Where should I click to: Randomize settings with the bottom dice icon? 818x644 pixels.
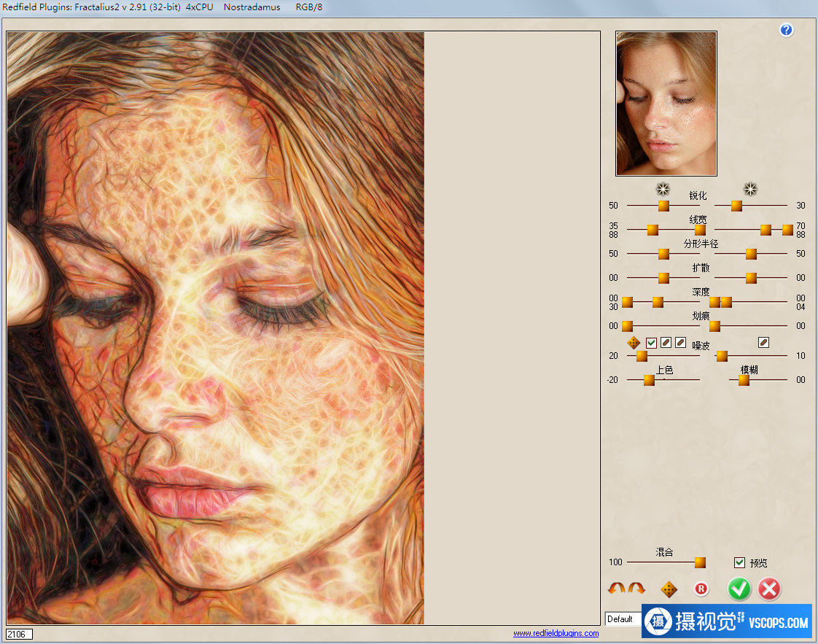pos(669,589)
